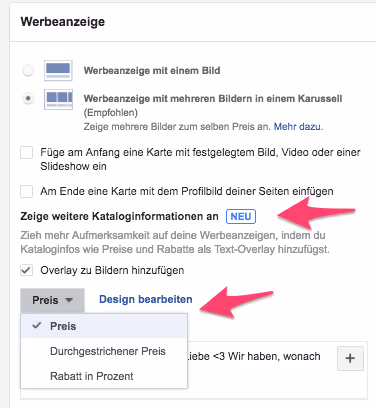376x408 pixels.
Task: Click the carousel ad format icon
Action: [58, 99]
